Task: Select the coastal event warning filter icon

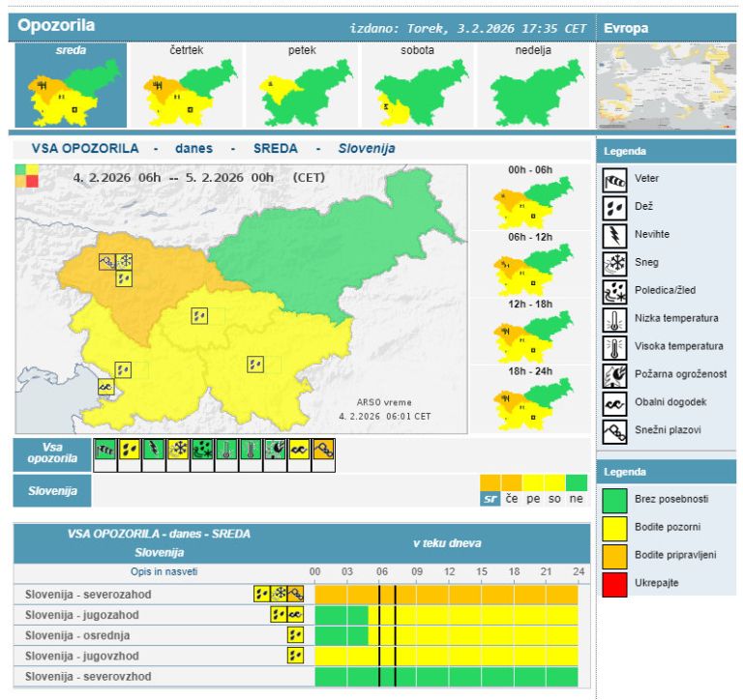Action: [299, 450]
